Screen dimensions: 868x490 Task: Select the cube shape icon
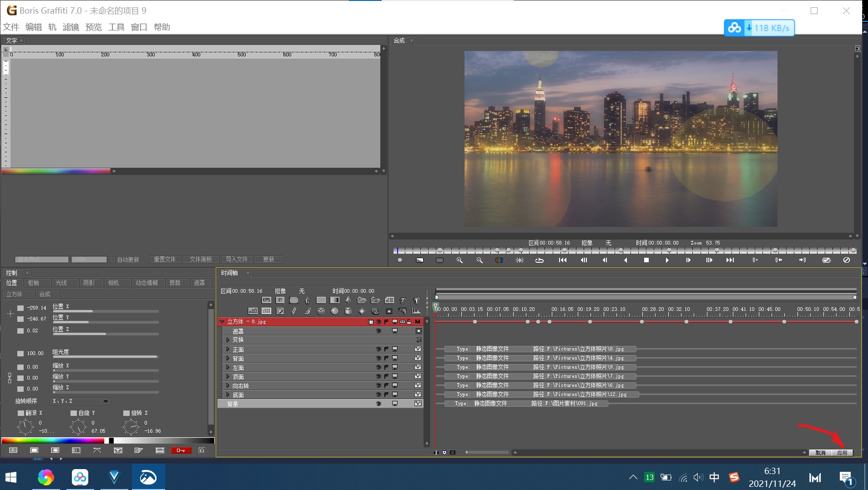(x=321, y=311)
